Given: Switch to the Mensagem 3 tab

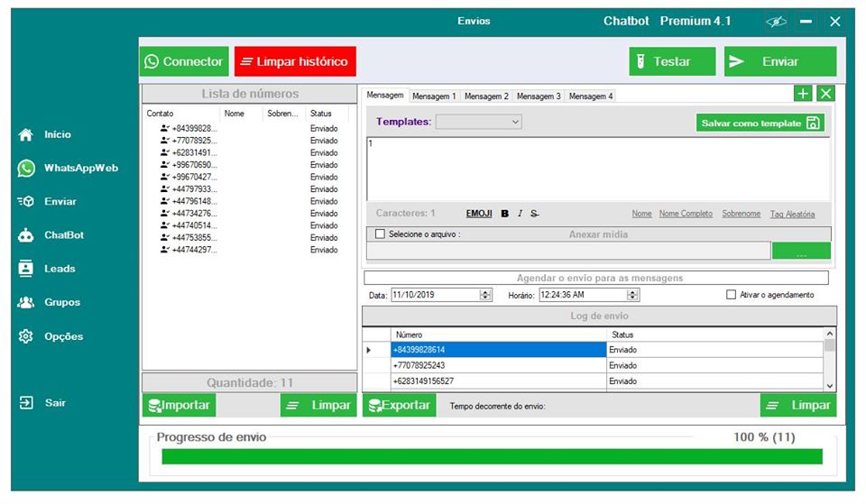Looking at the screenshot, I should click(539, 96).
